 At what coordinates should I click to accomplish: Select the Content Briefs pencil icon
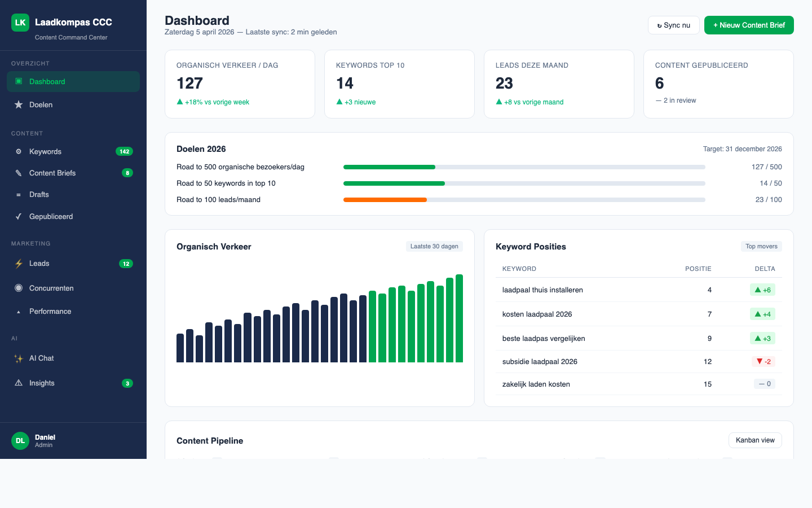coord(18,173)
